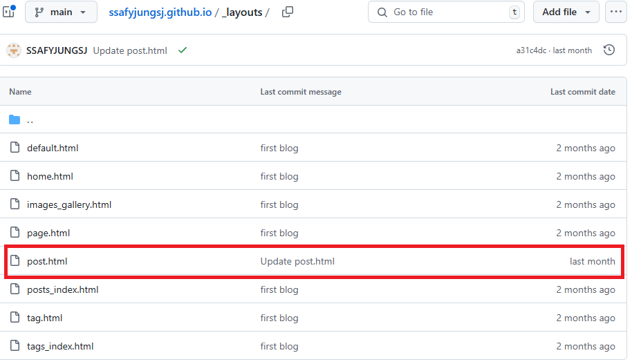The height and width of the screenshot is (364, 632).
Task: Click the Go to file search field
Action: (x=446, y=12)
